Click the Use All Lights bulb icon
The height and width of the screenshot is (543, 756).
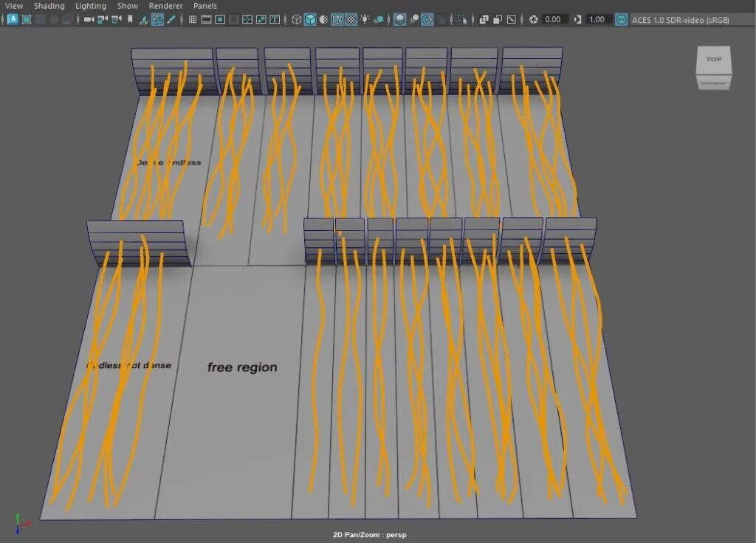(x=365, y=19)
